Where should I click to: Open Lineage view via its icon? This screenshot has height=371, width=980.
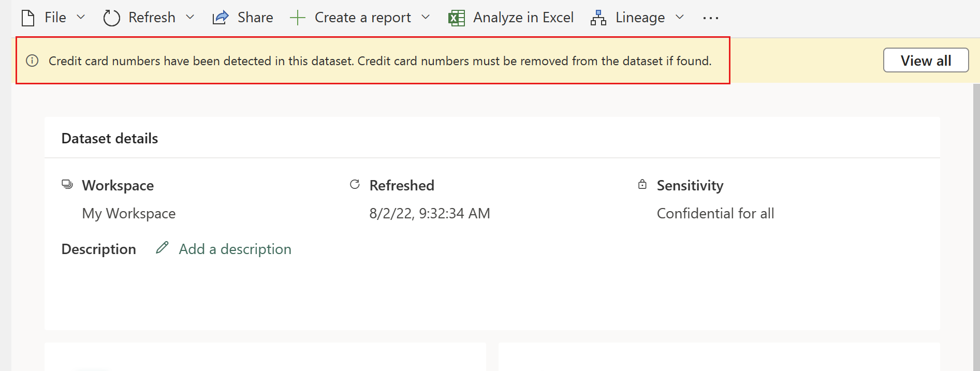tap(598, 17)
